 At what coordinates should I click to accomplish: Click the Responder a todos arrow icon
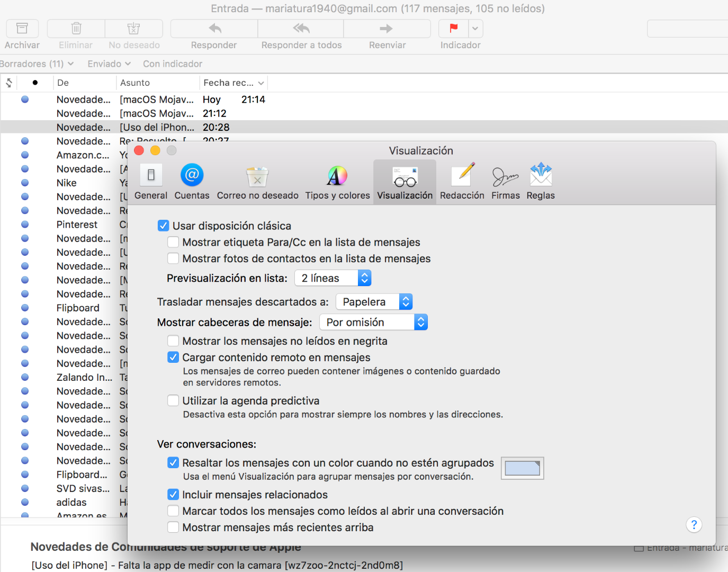tap(301, 29)
